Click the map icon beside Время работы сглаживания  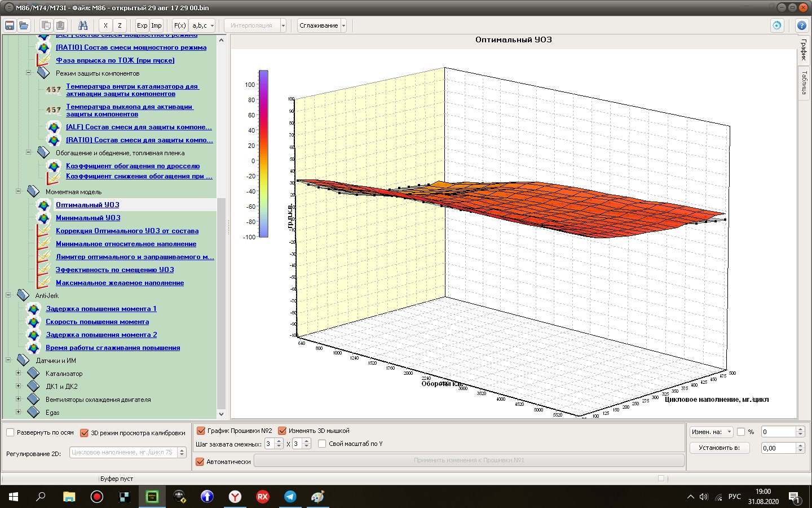pyautogui.click(x=34, y=348)
